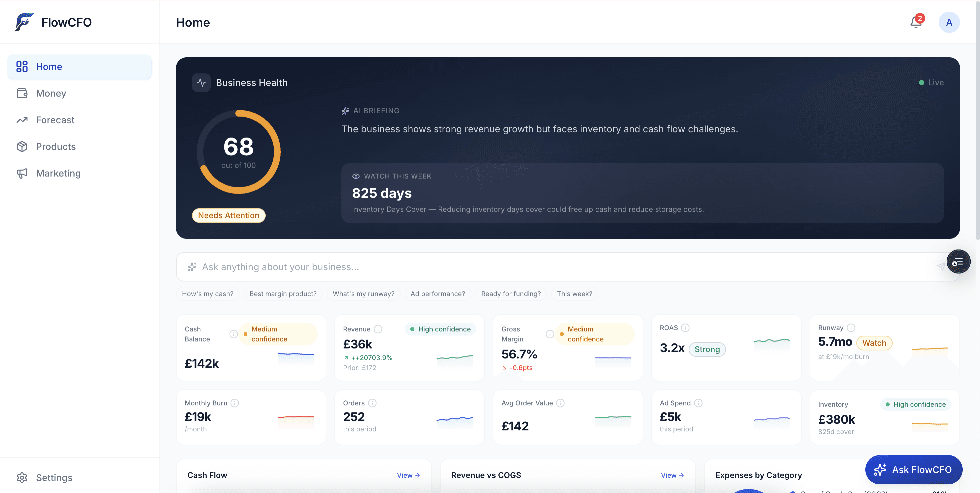
Task: Open the Marketing section
Action: pos(80,173)
